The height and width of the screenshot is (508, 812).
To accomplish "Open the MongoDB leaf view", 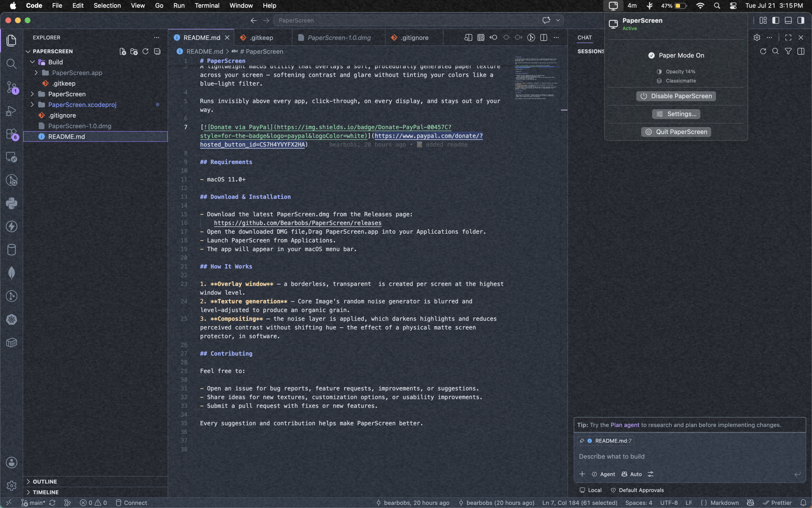I will click(x=11, y=273).
